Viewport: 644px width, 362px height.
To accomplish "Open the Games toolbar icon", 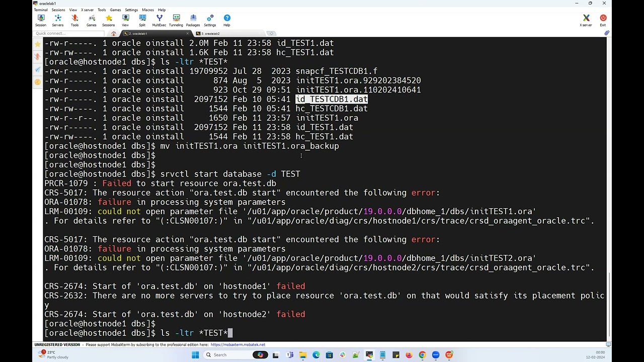I will (92, 20).
